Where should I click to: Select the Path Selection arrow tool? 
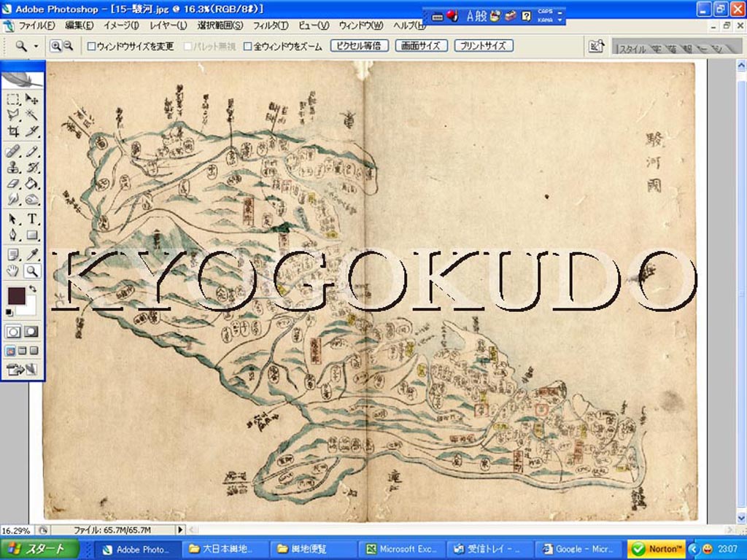[13, 219]
